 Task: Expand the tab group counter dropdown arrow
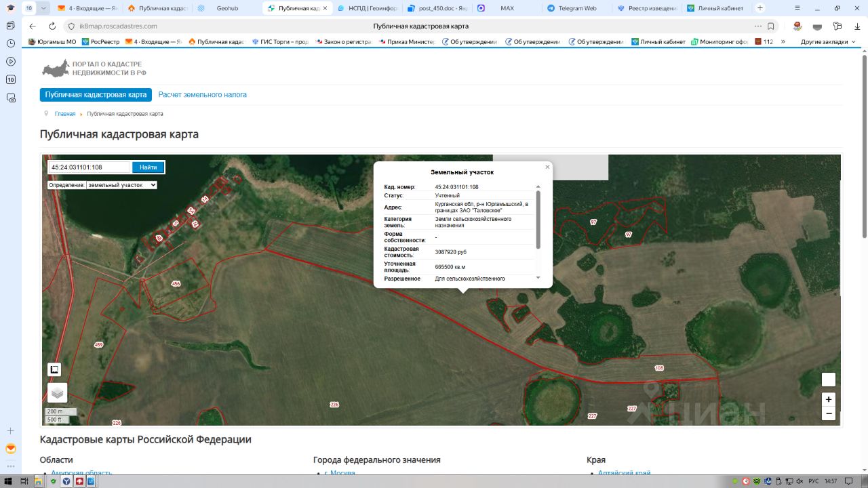(44, 8)
